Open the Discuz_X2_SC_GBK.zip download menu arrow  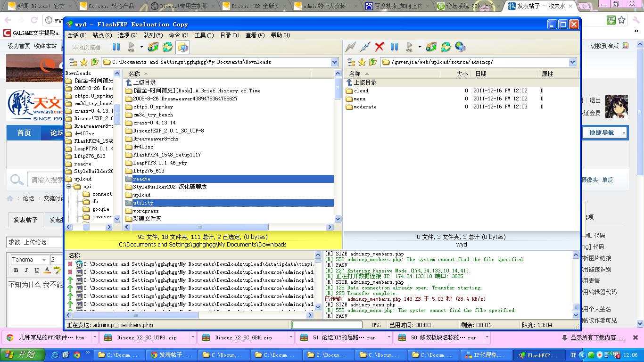(x=291, y=337)
